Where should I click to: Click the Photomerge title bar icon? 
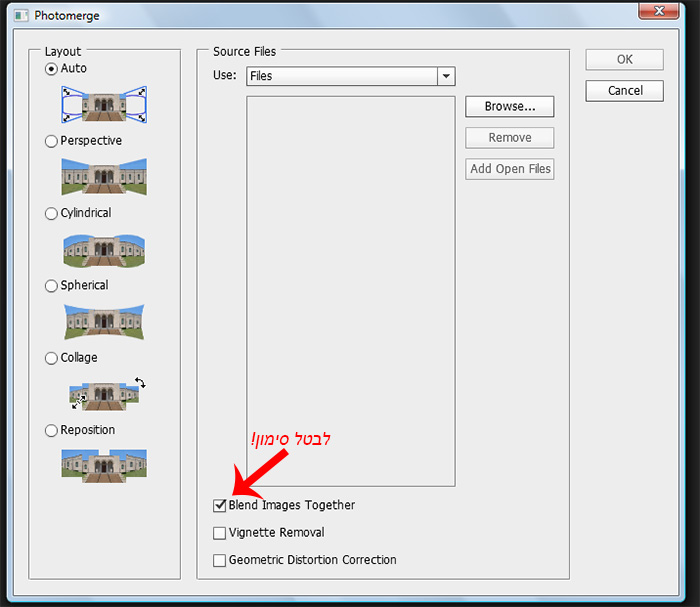coord(21,16)
